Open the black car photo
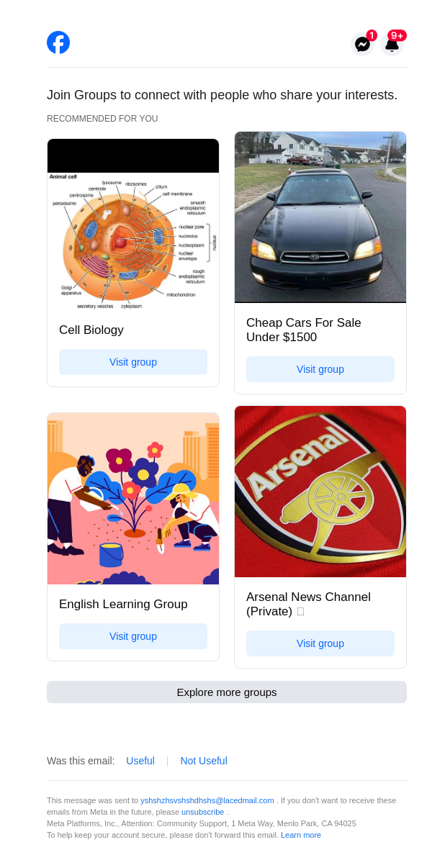 320,217
